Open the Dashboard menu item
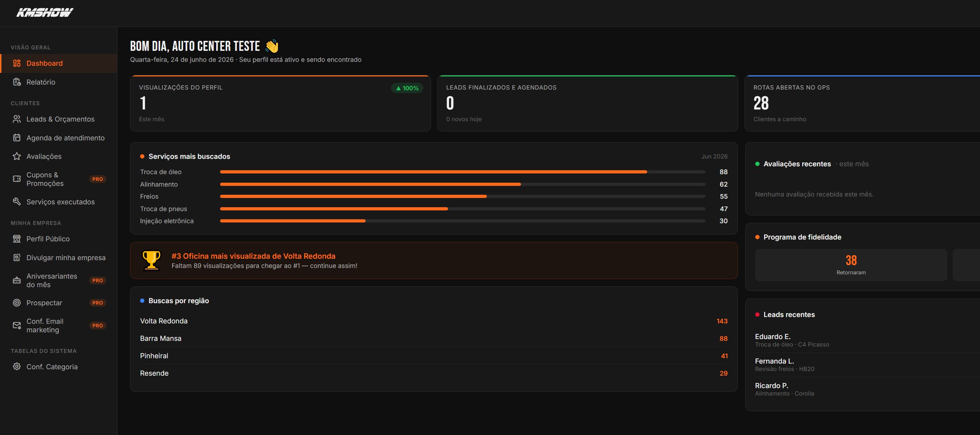This screenshot has width=980, height=435. coord(59,63)
